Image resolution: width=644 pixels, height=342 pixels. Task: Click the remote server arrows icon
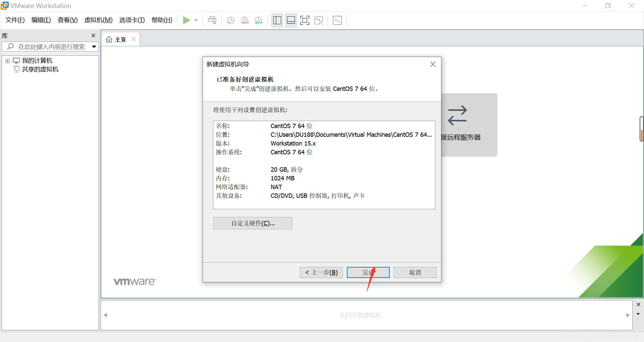457,115
